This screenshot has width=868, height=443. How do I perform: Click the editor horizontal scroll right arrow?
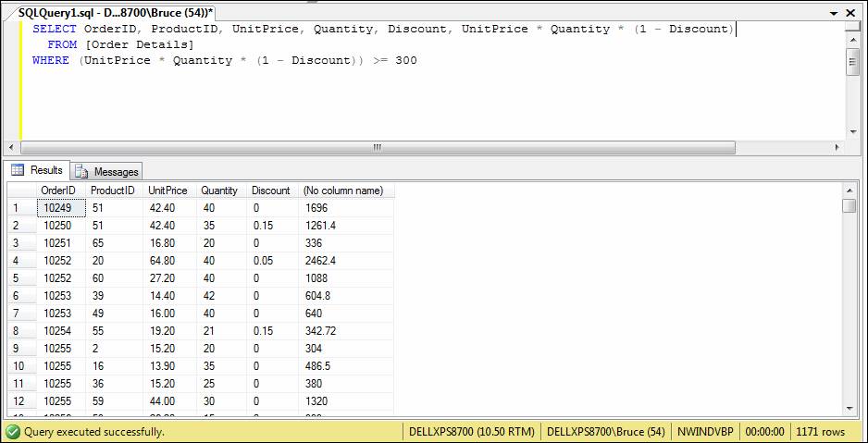pos(837,148)
